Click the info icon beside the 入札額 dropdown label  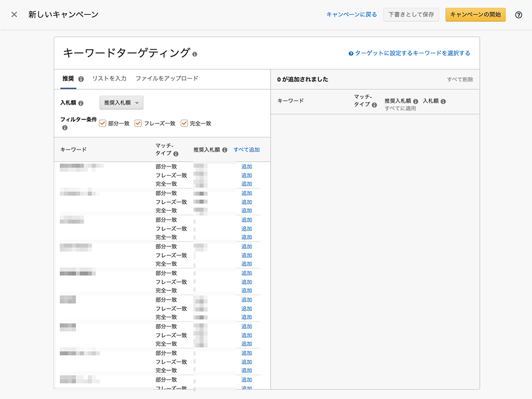tap(81, 103)
